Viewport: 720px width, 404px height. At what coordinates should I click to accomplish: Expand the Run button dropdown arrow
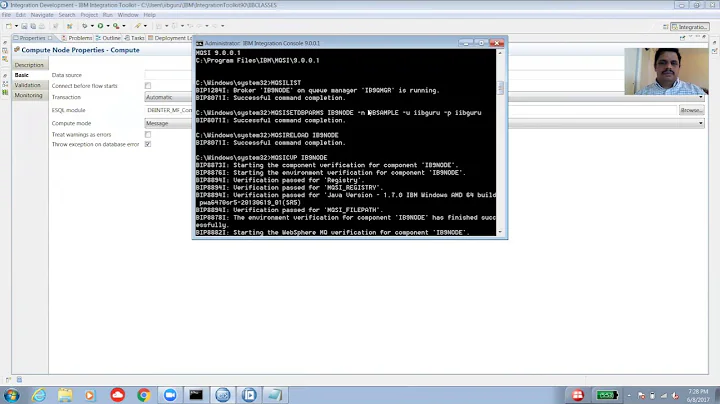(108, 26)
